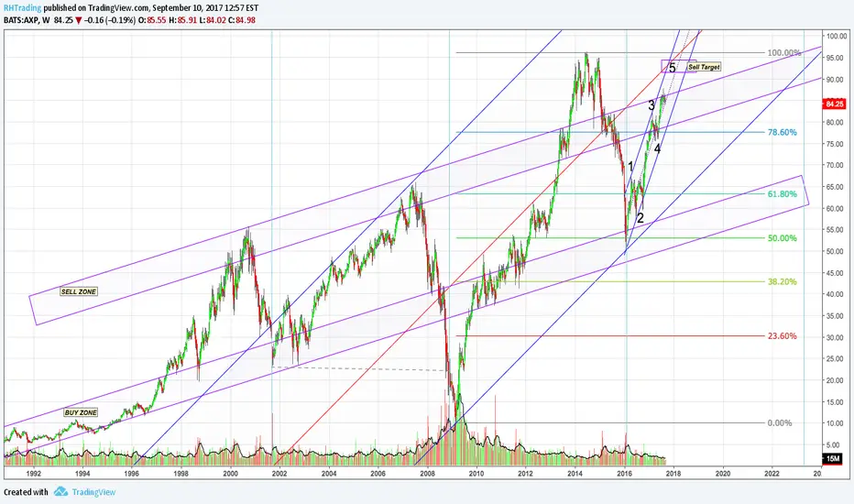Click the 1992 time axis label
The height and width of the screenshot is (504, 854).
click(x=33, y=474)
